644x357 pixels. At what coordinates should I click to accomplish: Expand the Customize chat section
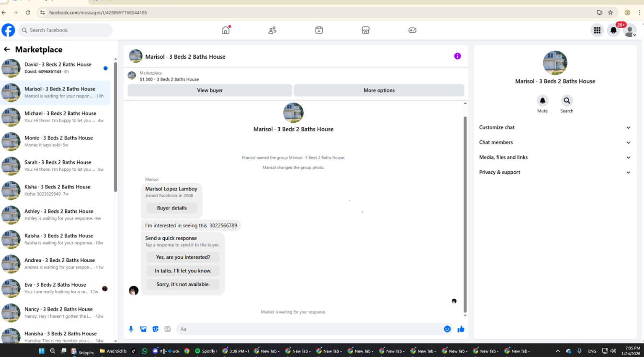coord(555,127)
